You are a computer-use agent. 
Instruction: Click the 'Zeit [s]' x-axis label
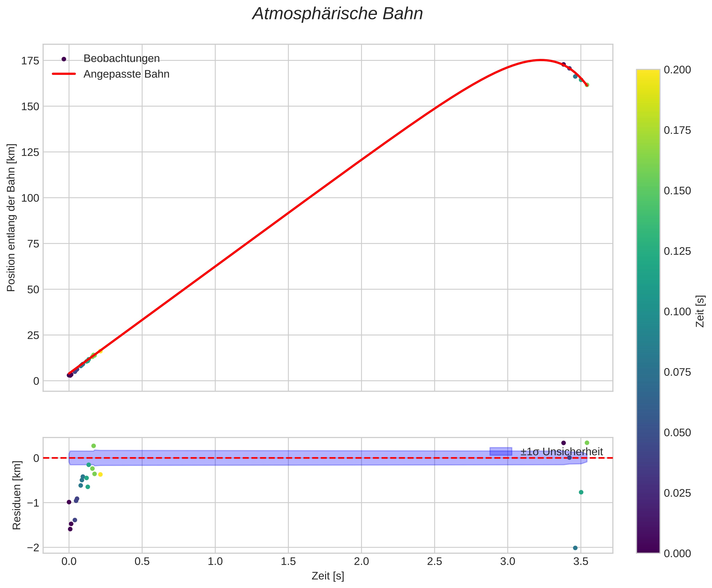pyautogui.click(x=328, y=576)
